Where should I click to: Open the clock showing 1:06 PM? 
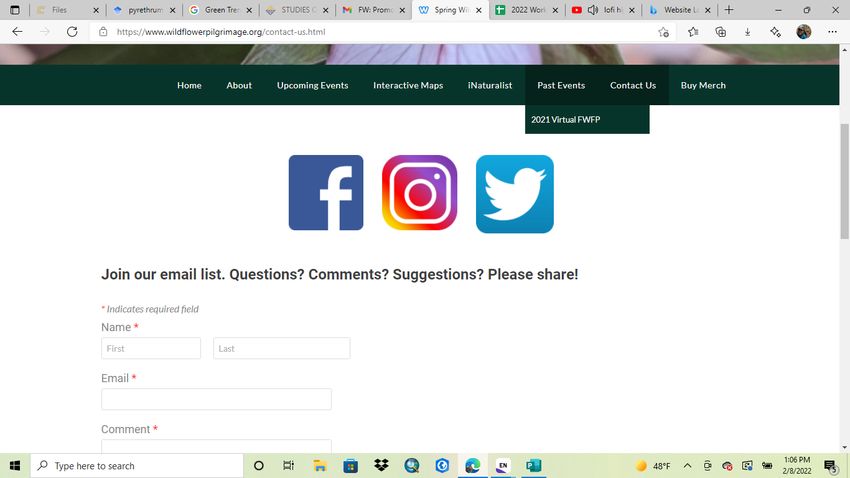click(x=797, y=466)
